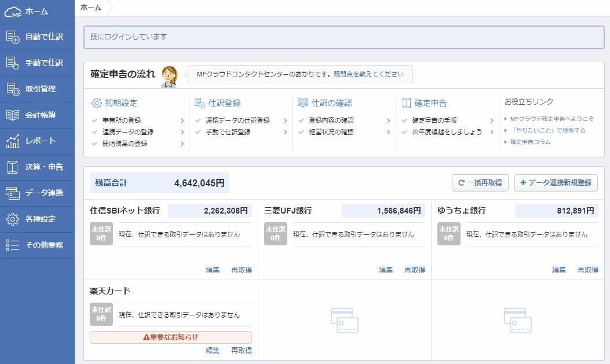Click 再取得 link for ゆうちょ銀行

tap(587, 270)
